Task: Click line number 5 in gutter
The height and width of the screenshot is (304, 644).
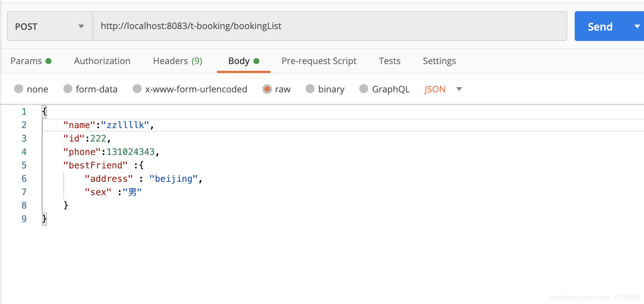Action: pyautogui.click(x=24, y=165)
